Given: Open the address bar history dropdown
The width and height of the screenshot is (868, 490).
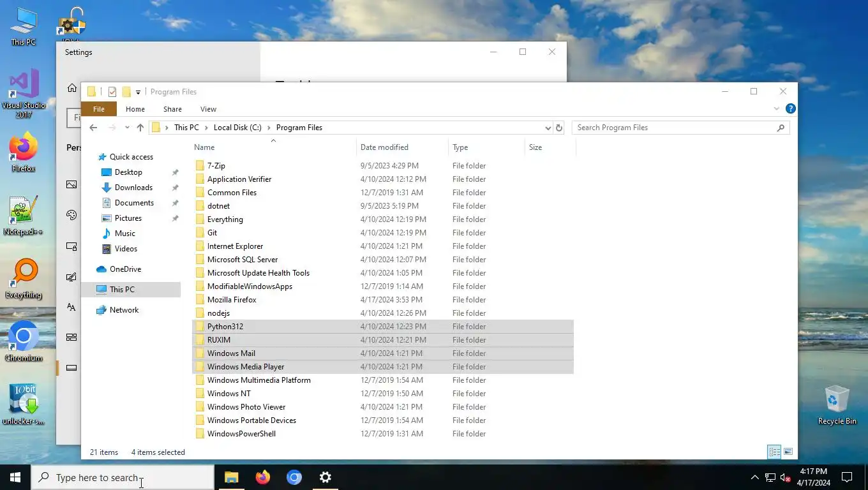Looking at the screenshot, I should pyautogui.click(x=548, y=128).
